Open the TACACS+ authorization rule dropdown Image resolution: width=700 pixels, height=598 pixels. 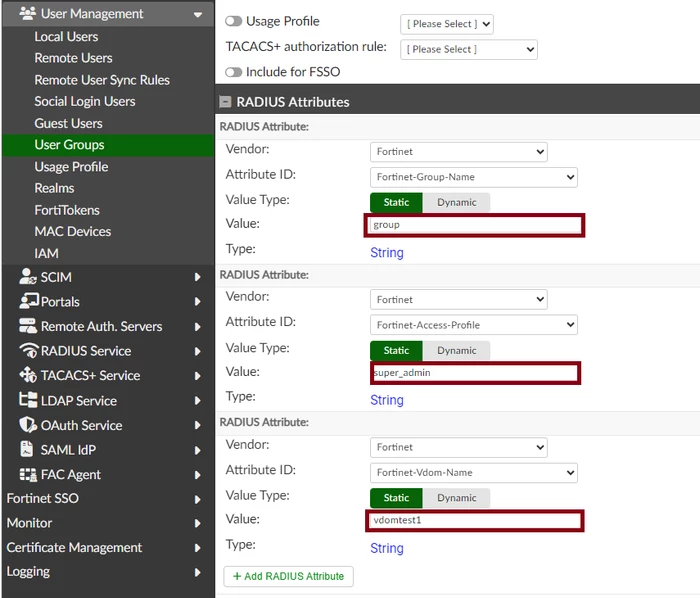[469, 50]
